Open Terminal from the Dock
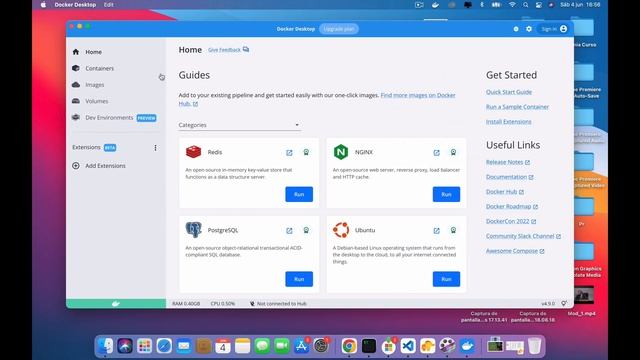This screenshot has height=360, width=640. pos(369,346)
